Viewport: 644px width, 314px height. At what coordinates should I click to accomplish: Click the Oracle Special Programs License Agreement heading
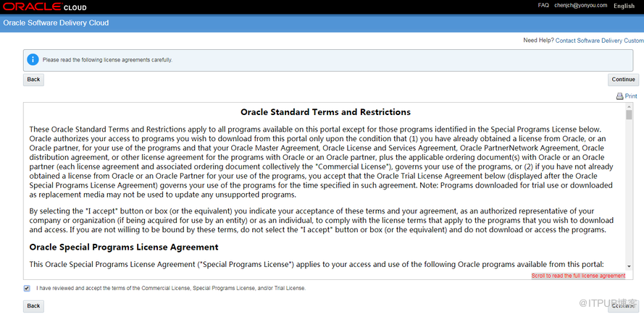[124, 247]
